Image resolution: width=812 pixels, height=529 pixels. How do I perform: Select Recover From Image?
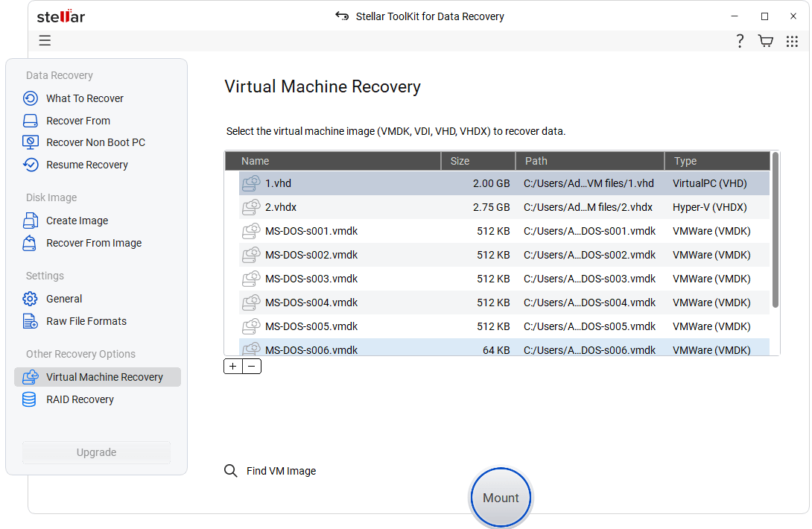click(x=94, y=243)
